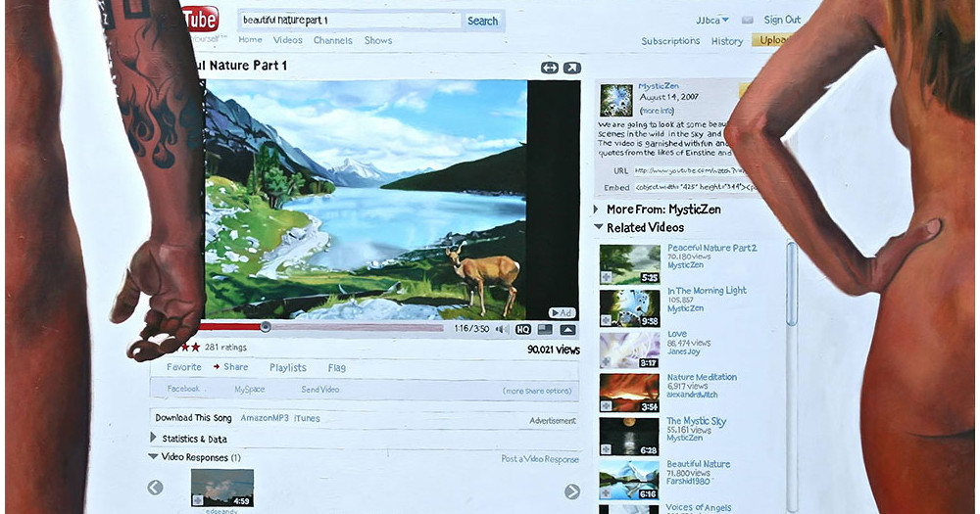Add Nature Meditation to queue plus icon
The height and width of the screenshot is (514, 980).
[607, 405]
